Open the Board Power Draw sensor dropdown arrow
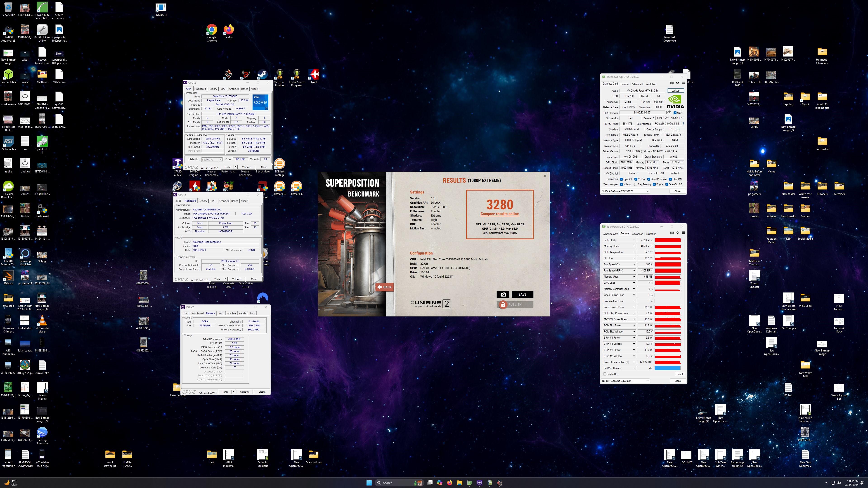Viewport: 868px width, 488px height. tap(634, 307)
